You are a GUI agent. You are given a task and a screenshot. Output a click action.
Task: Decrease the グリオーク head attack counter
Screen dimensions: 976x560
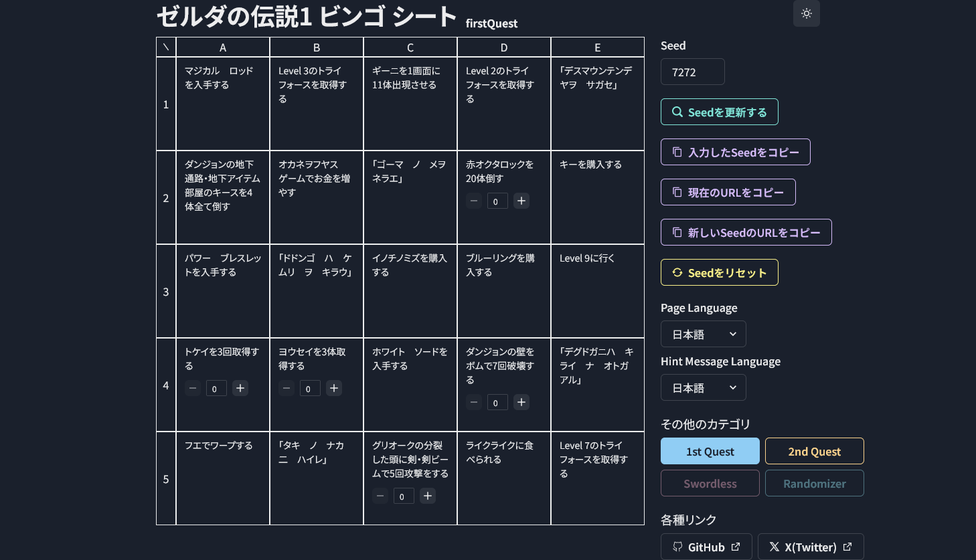(380, 496)
